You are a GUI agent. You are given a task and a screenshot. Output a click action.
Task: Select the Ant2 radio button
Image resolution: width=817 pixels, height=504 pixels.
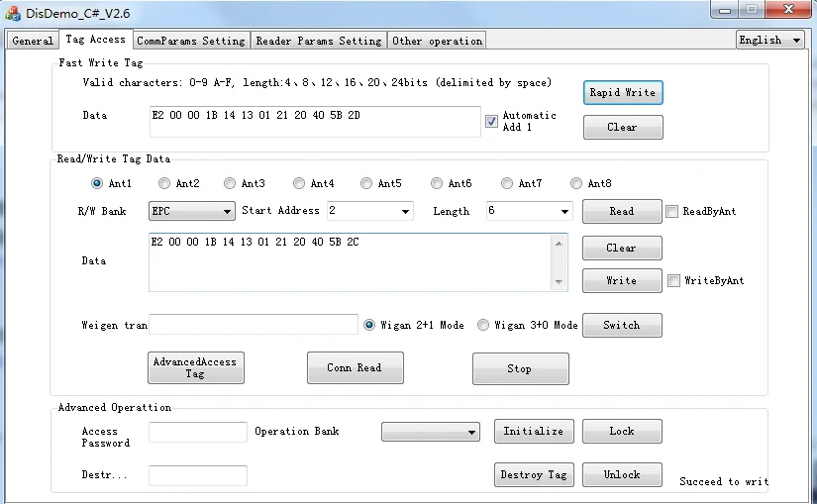(164, 183)
